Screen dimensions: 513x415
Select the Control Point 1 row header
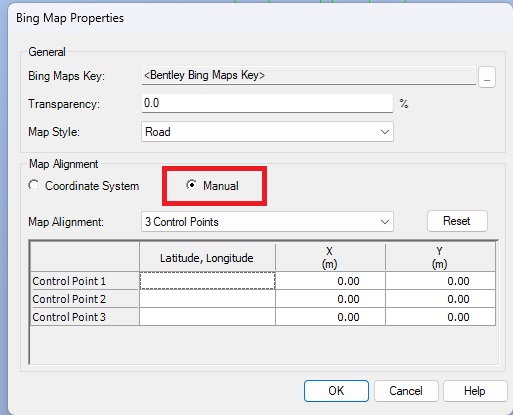pyautogui.click(x=85, y=281)
